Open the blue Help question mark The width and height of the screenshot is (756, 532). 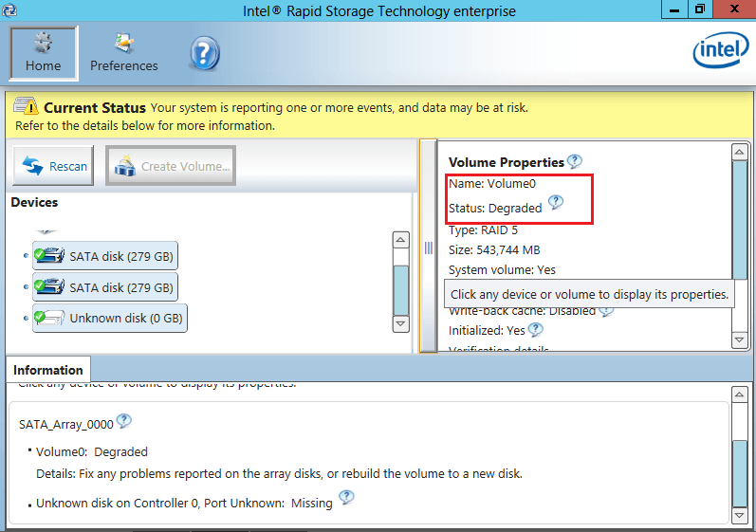[x=205, y=54]
